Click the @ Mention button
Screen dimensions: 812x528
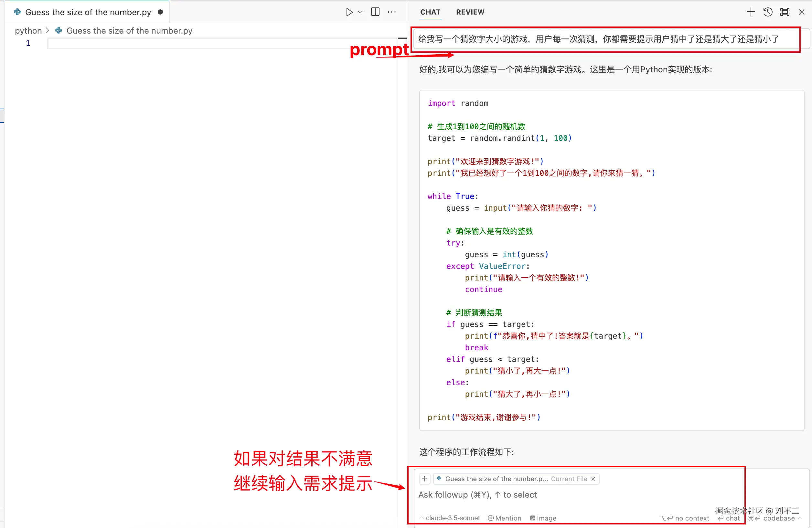(x=504, y=518)
